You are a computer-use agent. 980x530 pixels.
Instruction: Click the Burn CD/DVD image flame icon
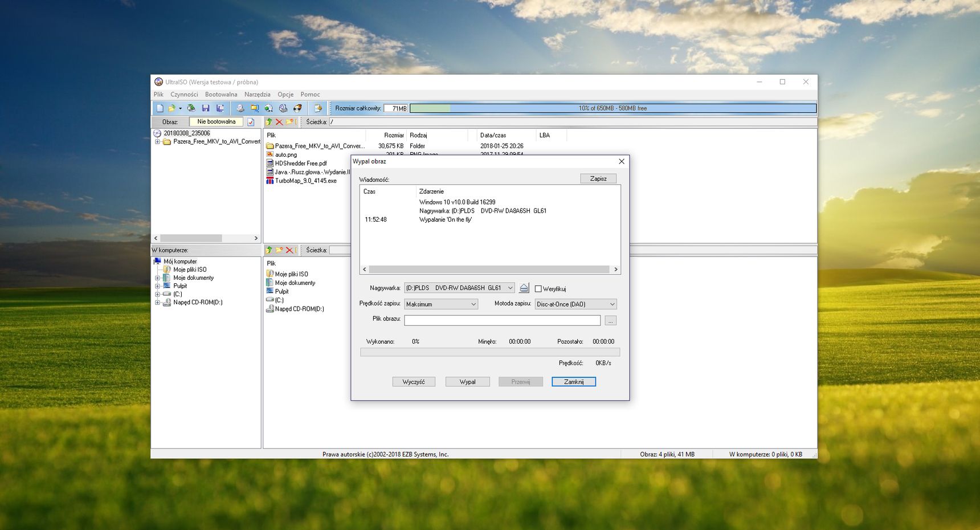[297, 108]
